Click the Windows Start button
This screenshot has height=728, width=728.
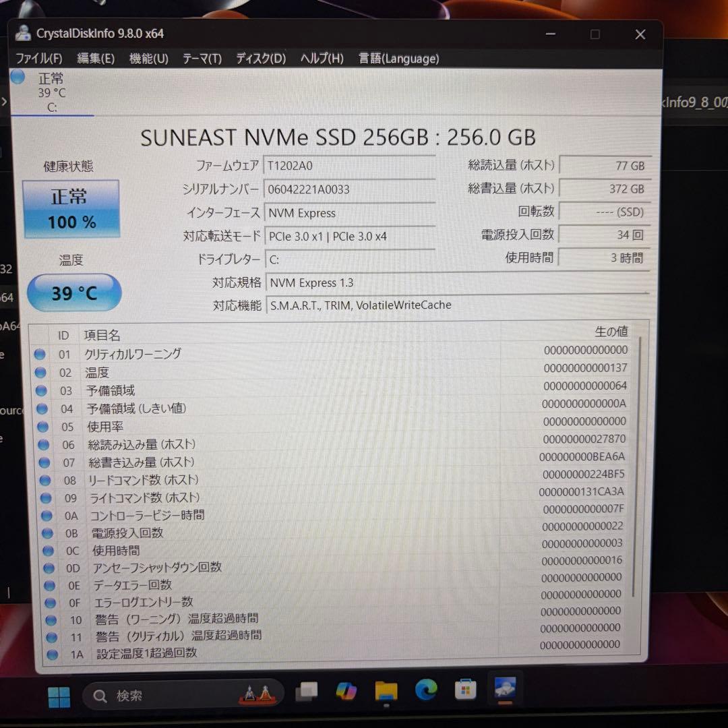[x=59, y=695]
